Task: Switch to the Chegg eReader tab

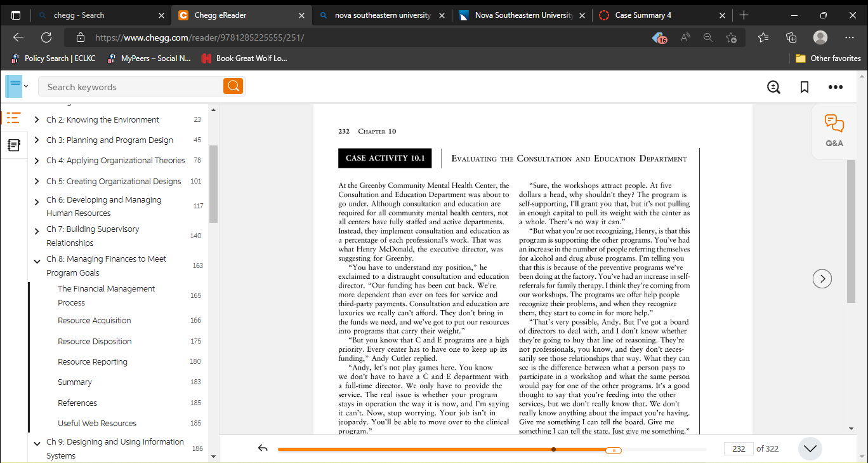Action: pos(242,15)
